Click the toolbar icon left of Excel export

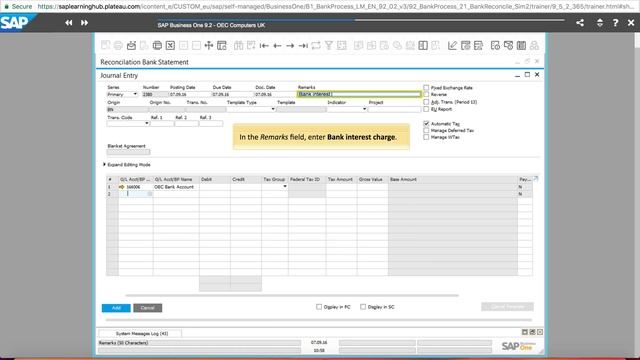coord(157,45)
